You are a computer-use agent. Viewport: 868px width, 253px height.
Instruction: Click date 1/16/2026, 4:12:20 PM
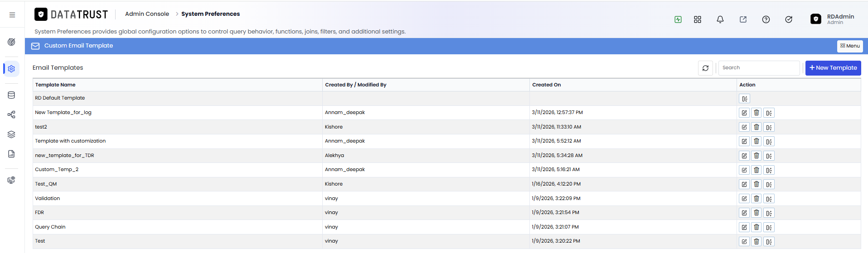[x=556, y=184]
